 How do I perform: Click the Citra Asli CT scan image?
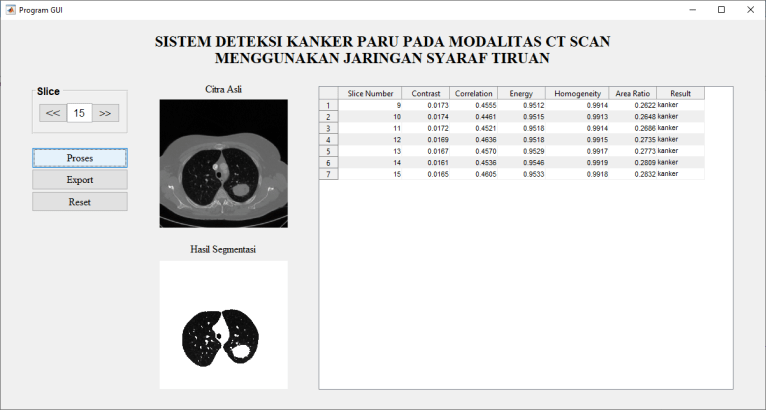point(223,163)
